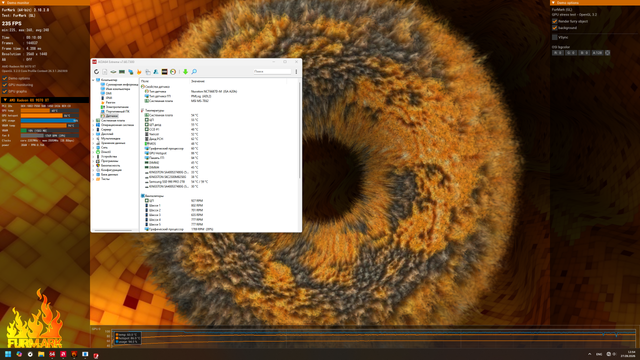Viewport: 640px width, 360px height.
Task: Expand the Операционная система tree node
Action: tap(93, 125)
